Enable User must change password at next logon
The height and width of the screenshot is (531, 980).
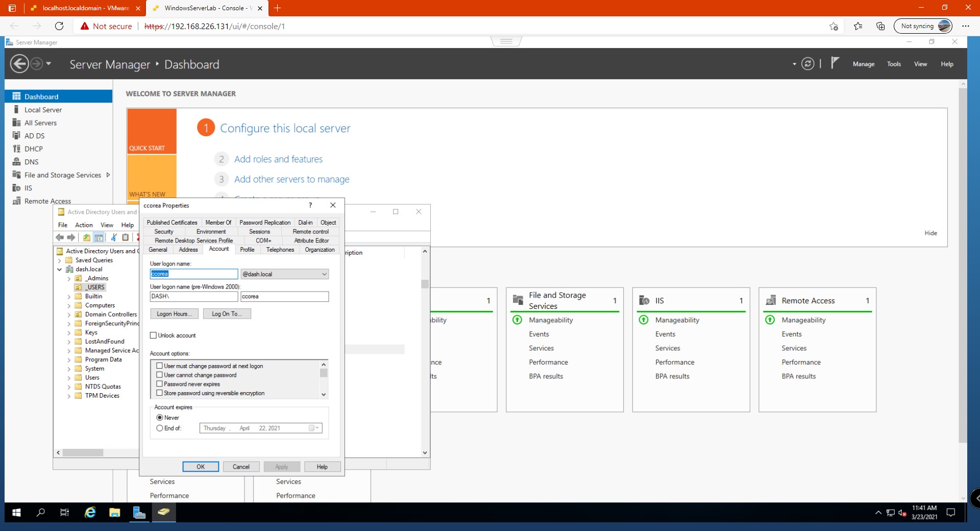(160, 366)
